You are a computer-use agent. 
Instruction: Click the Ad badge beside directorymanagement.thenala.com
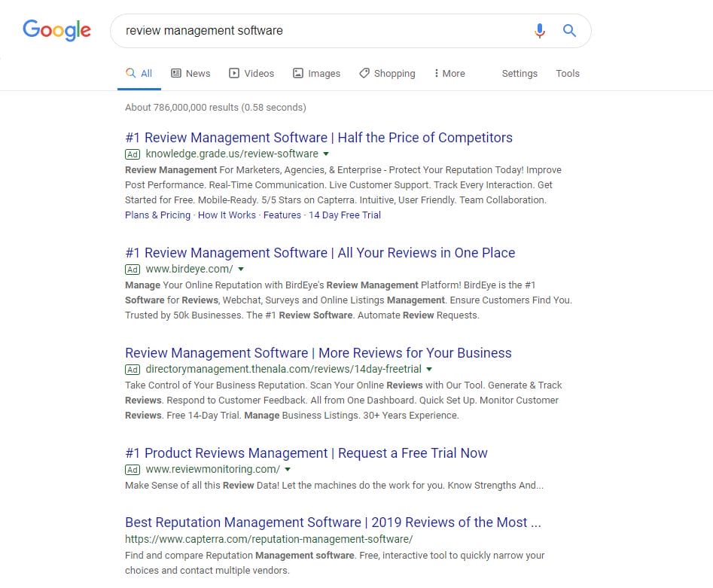133,369
